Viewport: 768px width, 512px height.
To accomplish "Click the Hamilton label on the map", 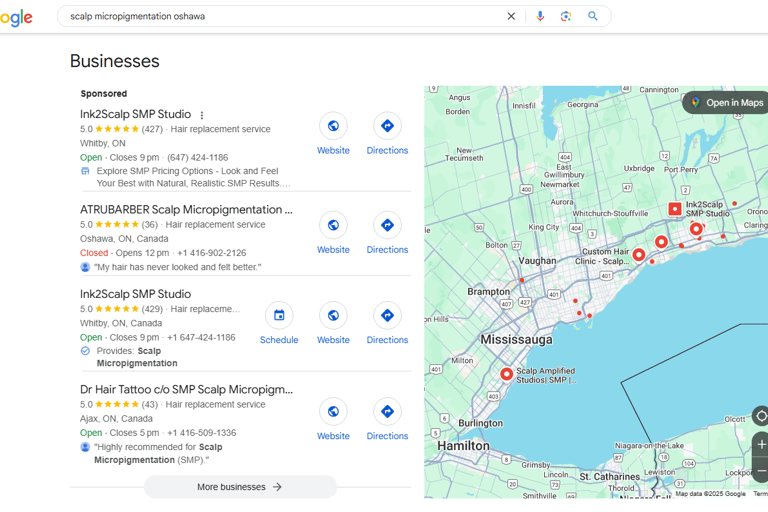I will pos(463,446).
